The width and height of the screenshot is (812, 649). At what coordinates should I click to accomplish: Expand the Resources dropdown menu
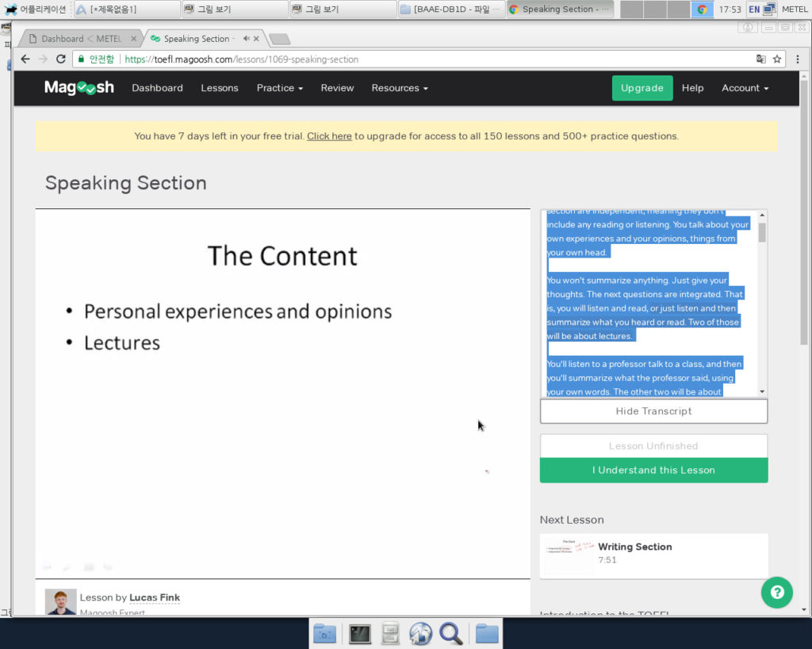[x=399, y=88]
